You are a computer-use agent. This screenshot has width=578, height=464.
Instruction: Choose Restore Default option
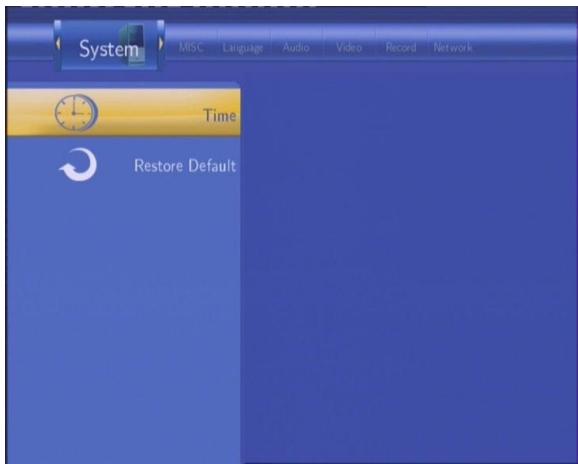123,165
